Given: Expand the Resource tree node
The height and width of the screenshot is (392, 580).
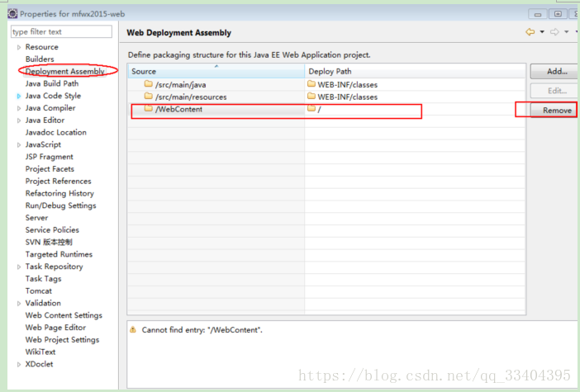Looking at the screenshot, I should [19, 47].
